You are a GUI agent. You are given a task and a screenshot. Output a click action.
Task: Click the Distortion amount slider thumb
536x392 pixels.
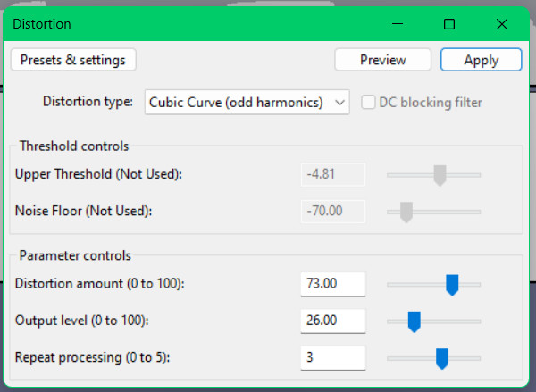(x=452, y=285)
